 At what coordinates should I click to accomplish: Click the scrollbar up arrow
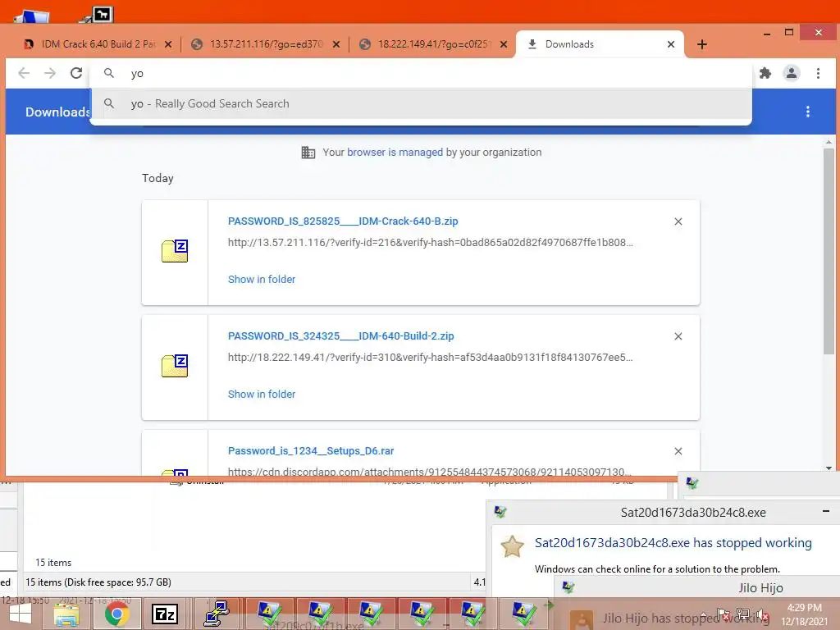[x=829, y=142]
